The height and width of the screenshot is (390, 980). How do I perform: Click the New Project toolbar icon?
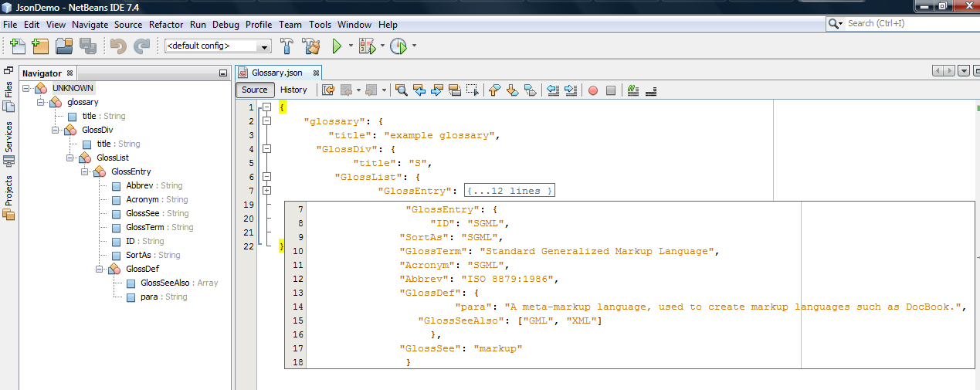coord(40,46)
